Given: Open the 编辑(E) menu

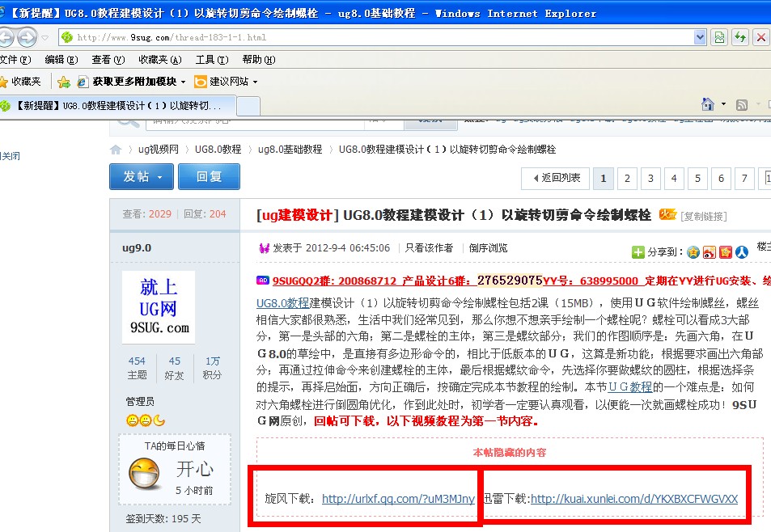Looking at the screenshot, I should [61, 60].
